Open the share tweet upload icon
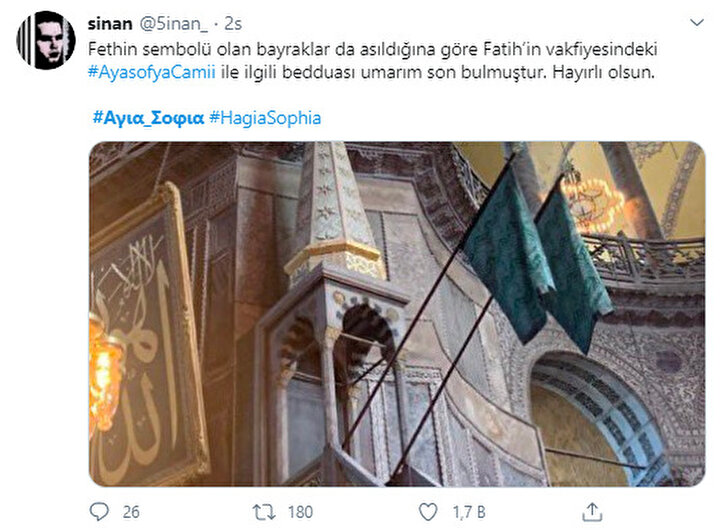 592,512
